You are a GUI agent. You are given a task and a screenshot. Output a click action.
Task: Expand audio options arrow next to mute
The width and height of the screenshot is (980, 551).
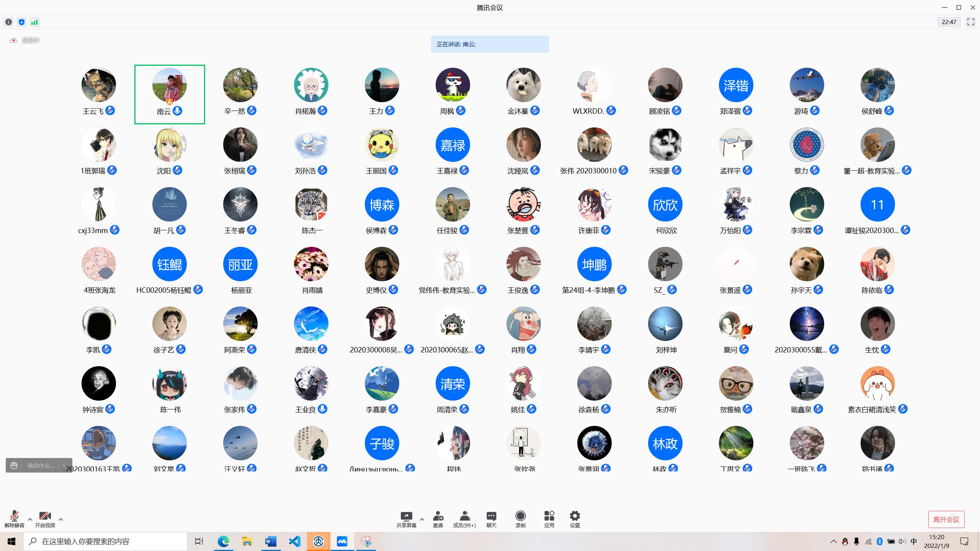pos(30,520)
